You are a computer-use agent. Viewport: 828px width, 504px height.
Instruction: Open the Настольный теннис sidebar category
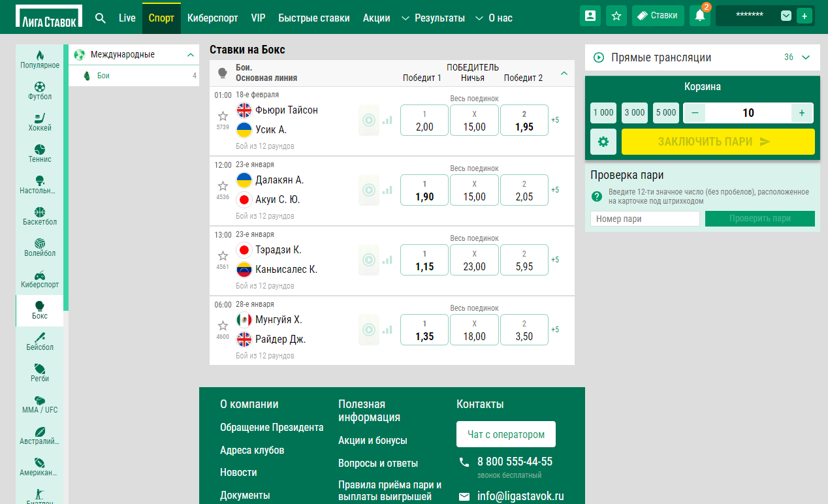(40, 185)
